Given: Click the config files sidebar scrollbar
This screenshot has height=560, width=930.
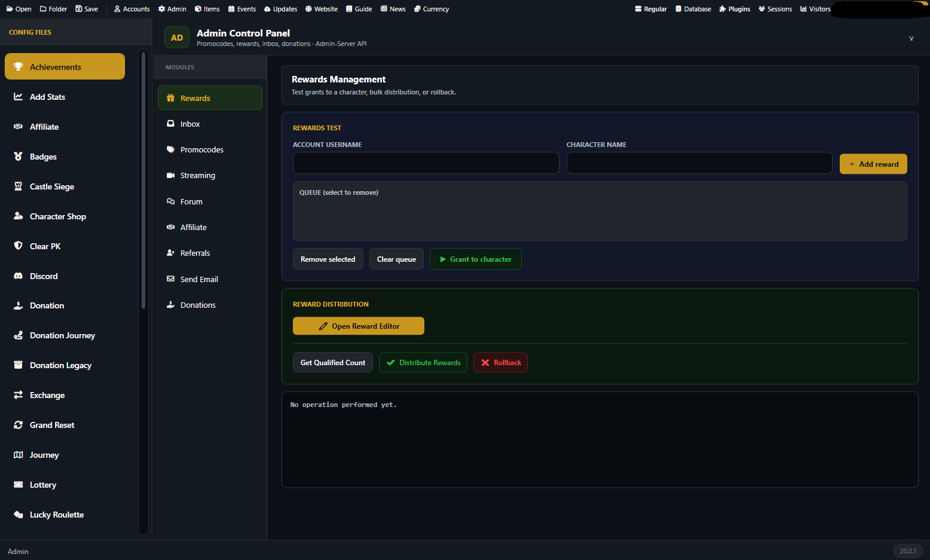Looking at the screenshot, I should pyautogui.click(x=143, y=180).
